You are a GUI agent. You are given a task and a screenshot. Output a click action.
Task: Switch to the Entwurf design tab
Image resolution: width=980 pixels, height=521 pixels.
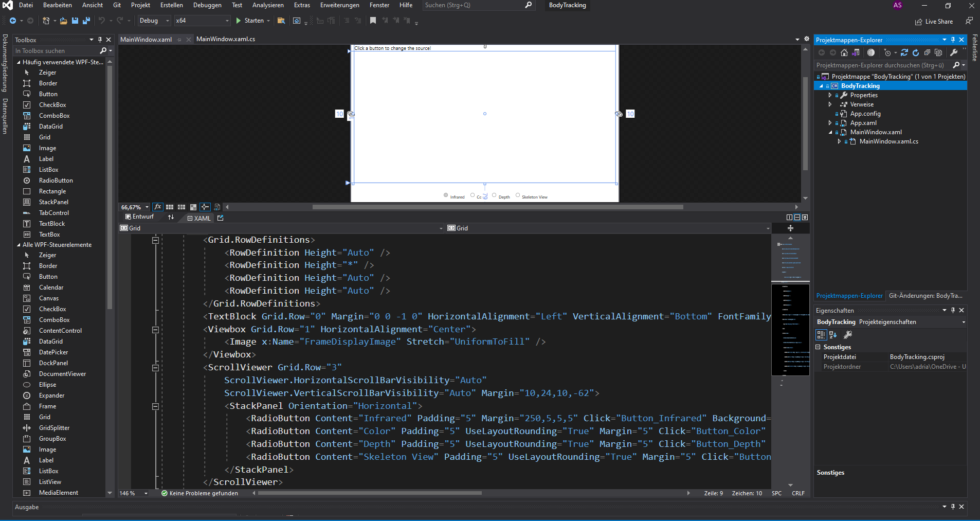tap(139, 217)
